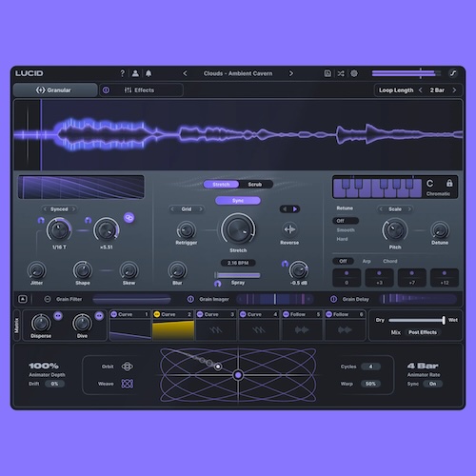
Task: Open the help question mark icon
Action: point(123,73)
